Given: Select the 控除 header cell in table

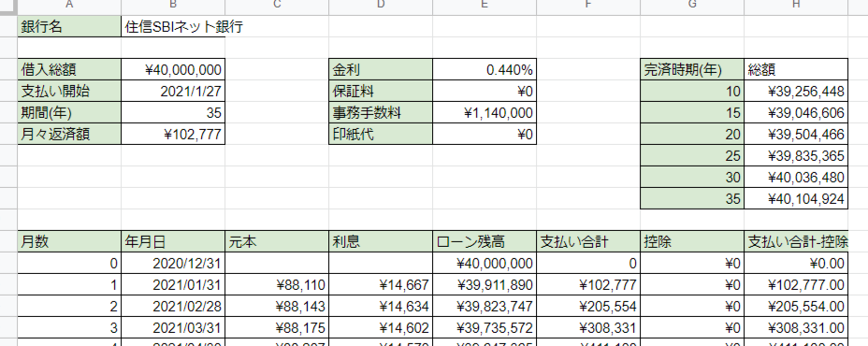Looking at the screenshot, I should pos(692,242).
